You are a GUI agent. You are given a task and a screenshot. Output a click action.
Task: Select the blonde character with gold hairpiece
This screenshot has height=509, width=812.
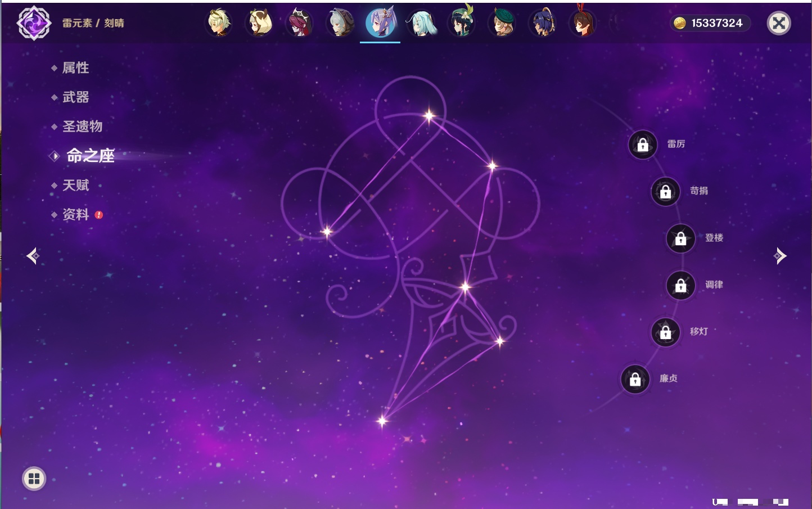click(219, 23)
